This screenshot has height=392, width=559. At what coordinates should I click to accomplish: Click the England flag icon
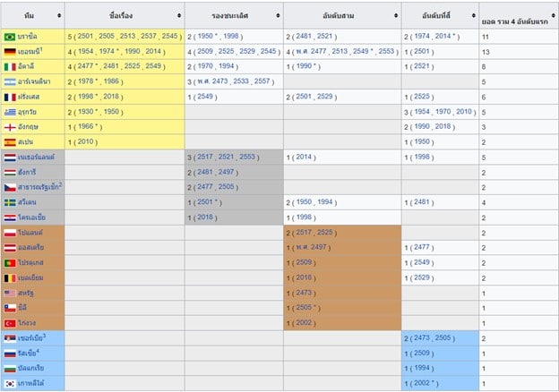[10, 127]
